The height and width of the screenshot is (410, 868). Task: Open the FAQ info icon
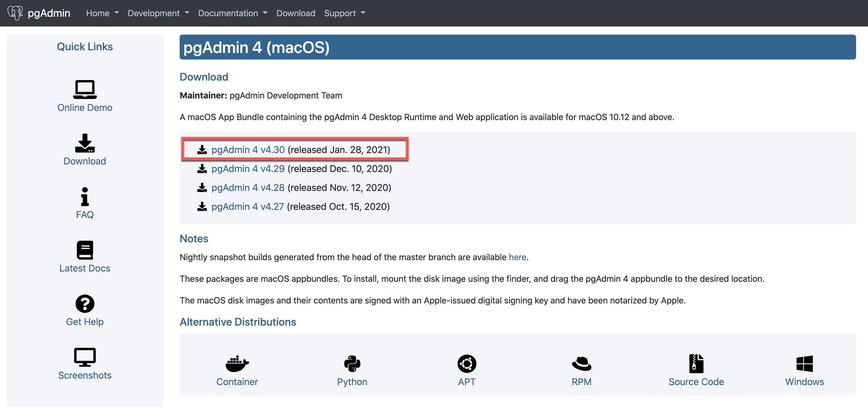click(x=85, y=196)
